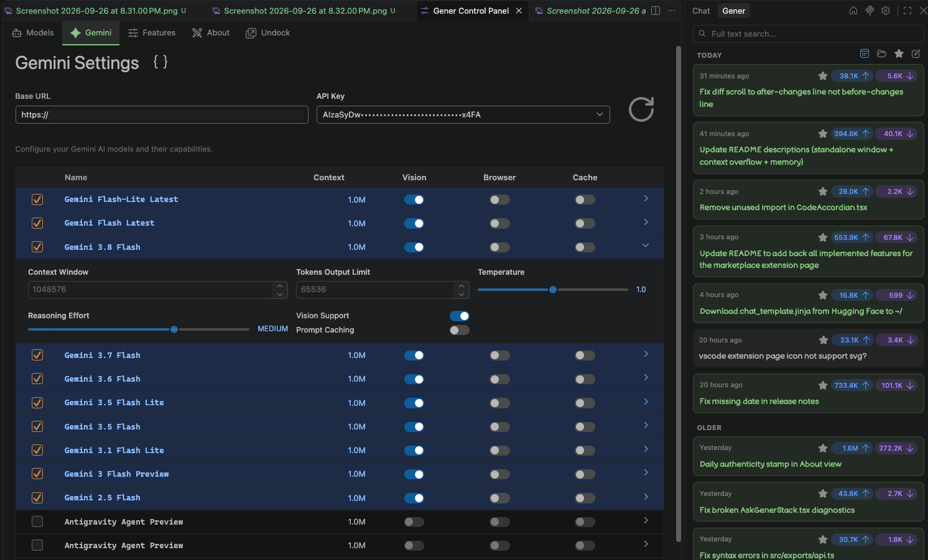Collapse the Gemini 3.8 Flash row

pos(646,246)
